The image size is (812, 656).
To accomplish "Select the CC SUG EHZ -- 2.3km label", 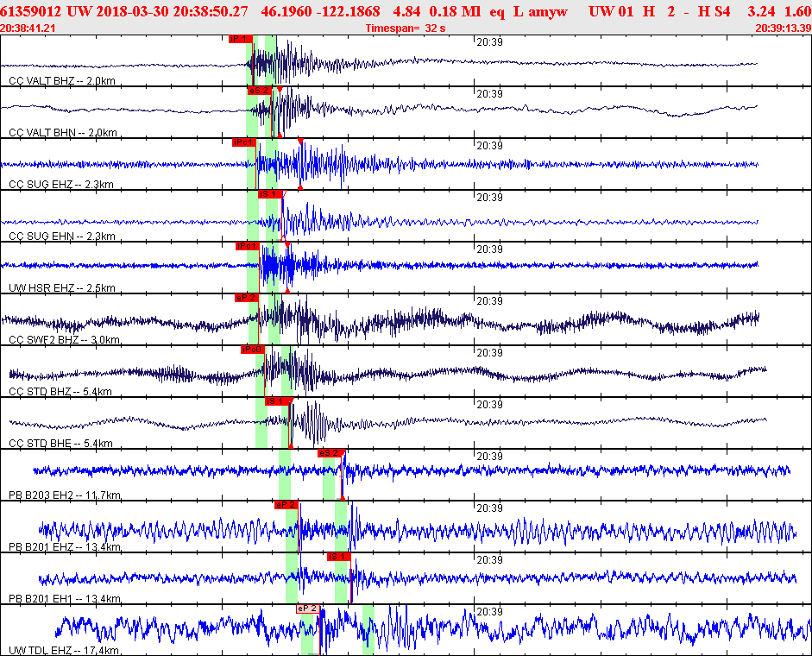I will click(61, 185).
